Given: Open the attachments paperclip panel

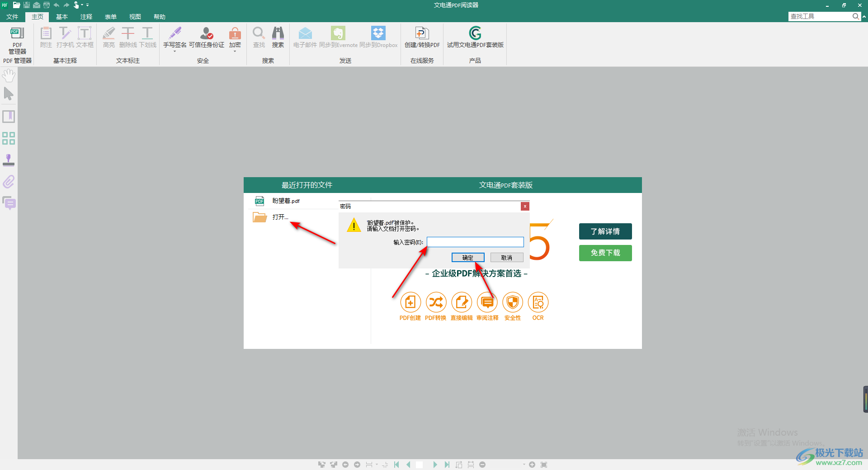Looking at the screenshot, I should pyautogui.click(x=9, y=182).
